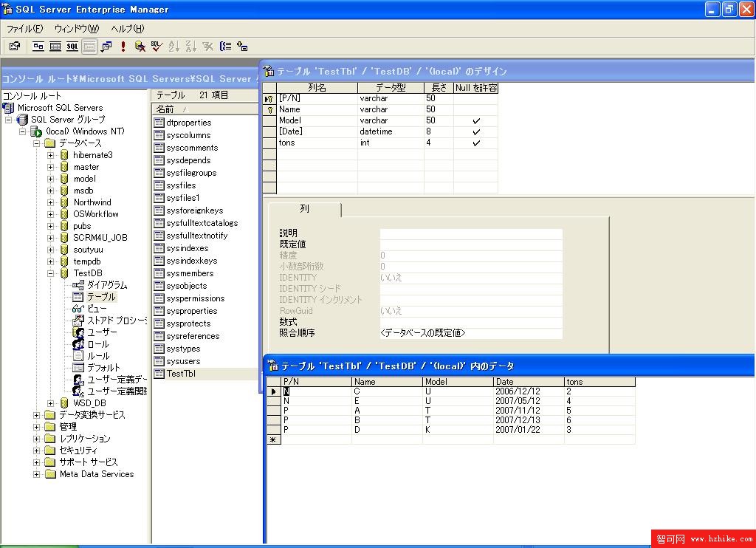
Task: Click the sysobjects table icon in list
Action: [x=159, y=286]
